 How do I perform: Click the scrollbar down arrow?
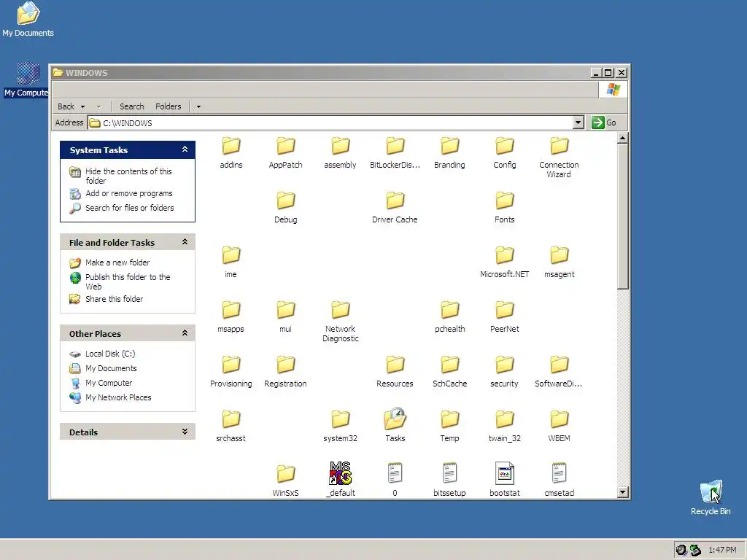[x=623, y=492]
